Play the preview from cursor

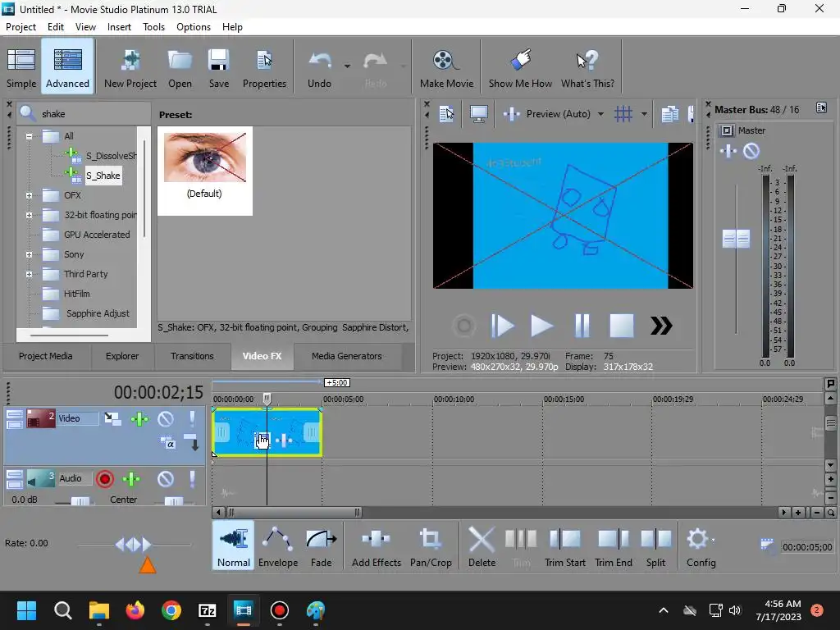coord(541,326)
